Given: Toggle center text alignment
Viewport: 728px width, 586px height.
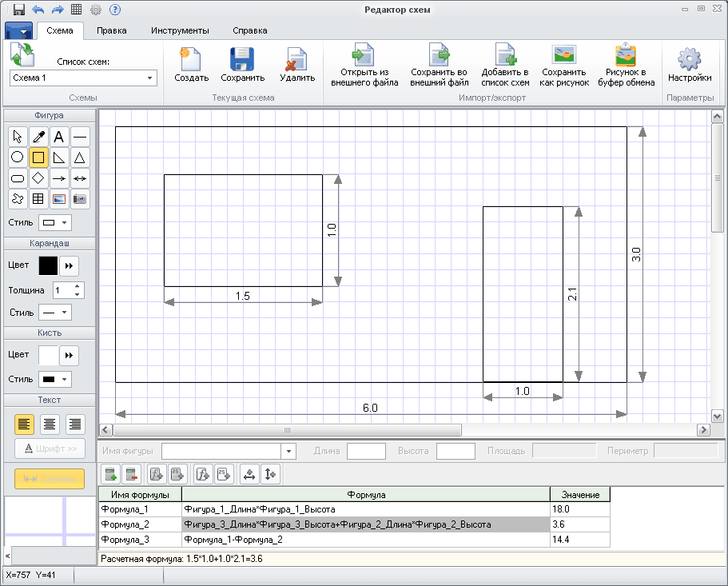Looking at the screenshot, I should coord(50,425).
